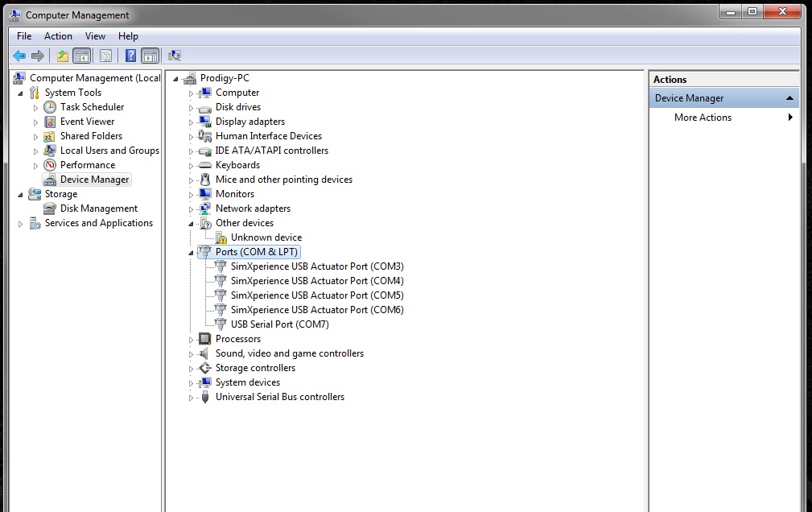Select SimXperience USB Actuator Port (COM3)
The image size is (812, 512).
coord(316,266)
